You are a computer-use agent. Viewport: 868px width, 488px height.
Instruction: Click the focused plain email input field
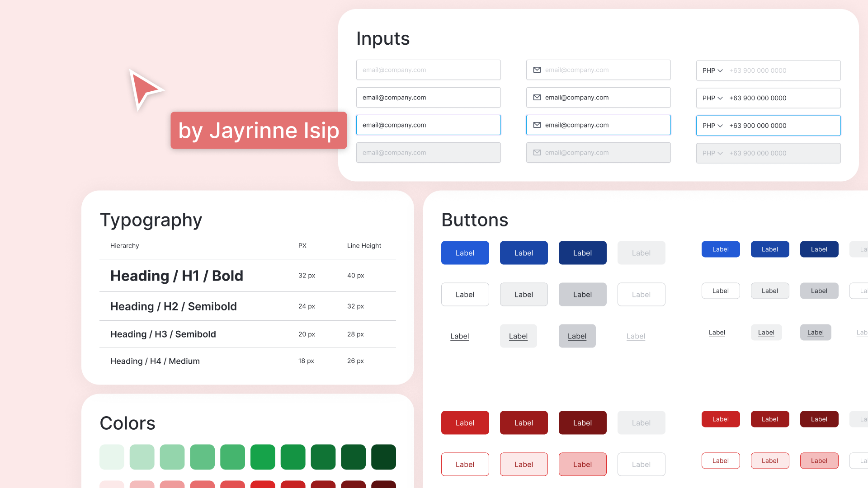tap(428, 125)
